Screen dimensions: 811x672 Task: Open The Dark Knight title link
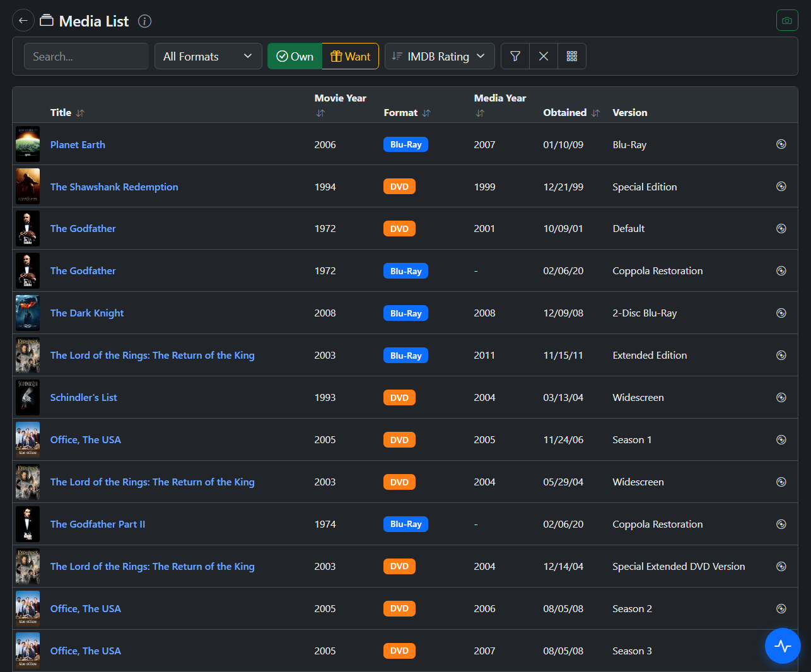click(87, 313)
